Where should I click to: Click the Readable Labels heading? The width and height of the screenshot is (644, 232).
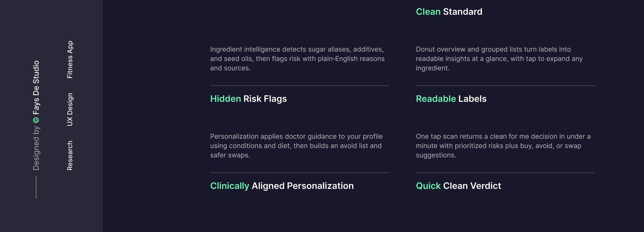451,99
